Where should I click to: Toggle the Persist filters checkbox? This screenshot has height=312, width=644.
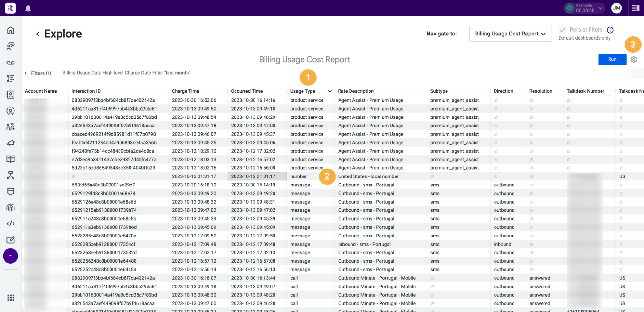point(562,29)
